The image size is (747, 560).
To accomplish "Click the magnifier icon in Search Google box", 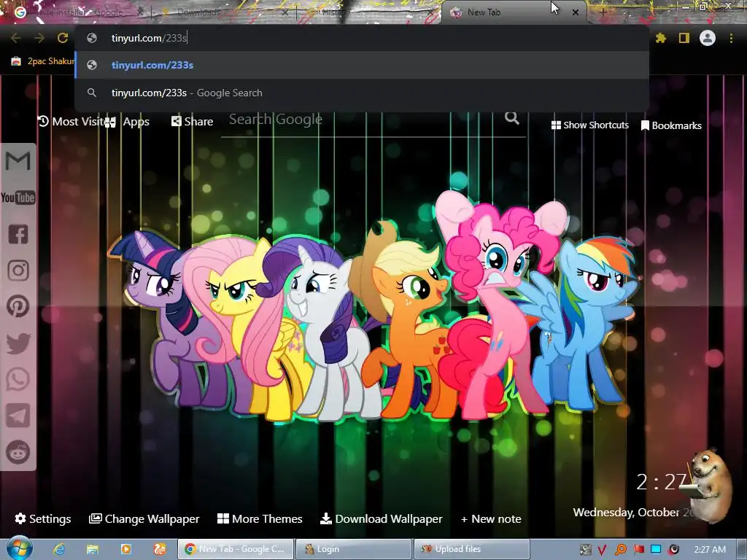I will coord(512,117).
